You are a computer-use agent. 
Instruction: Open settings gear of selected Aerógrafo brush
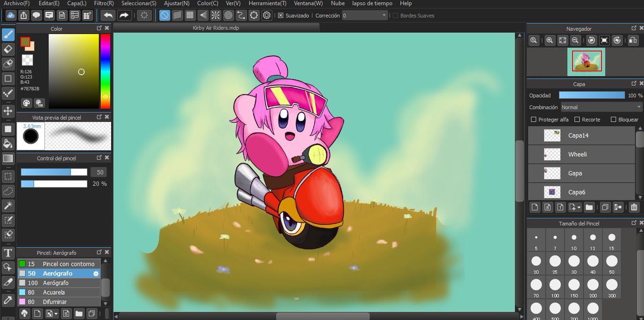(x=96, y=273)
